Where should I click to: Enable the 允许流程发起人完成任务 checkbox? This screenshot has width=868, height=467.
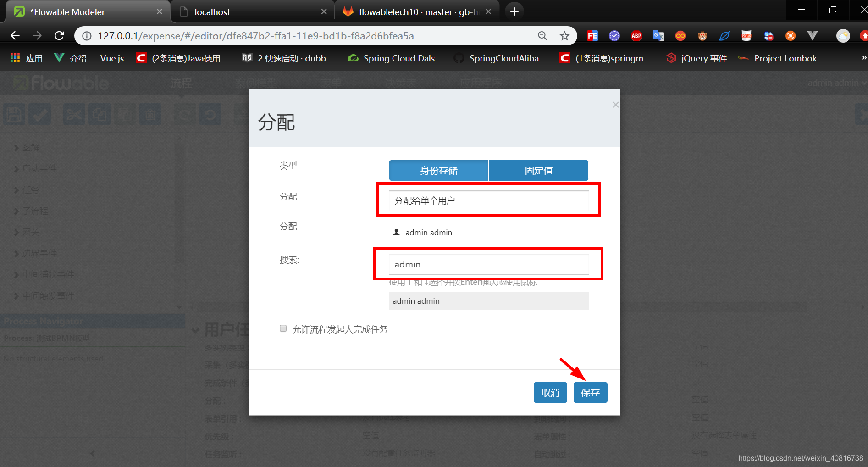pos(283,328)
